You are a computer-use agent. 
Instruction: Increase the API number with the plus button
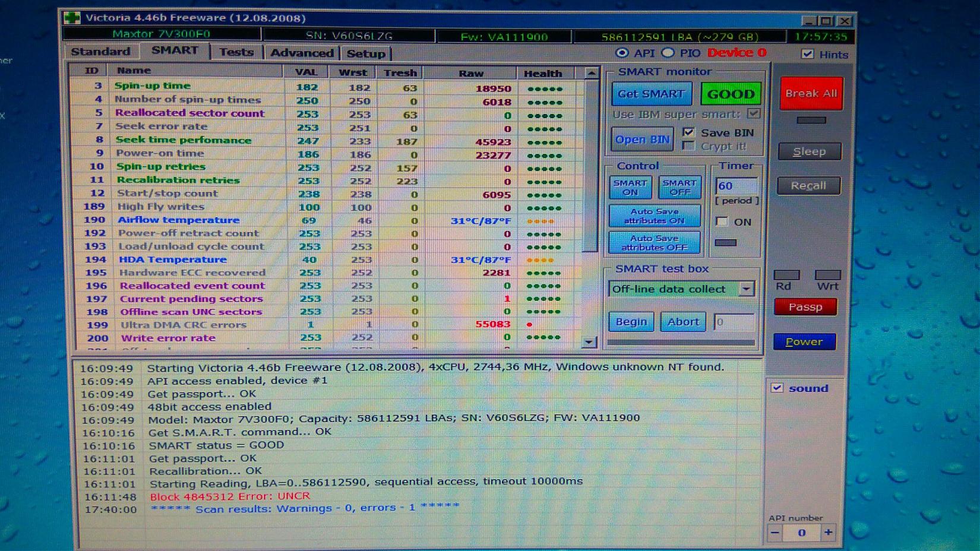click(x=828, y=533)
